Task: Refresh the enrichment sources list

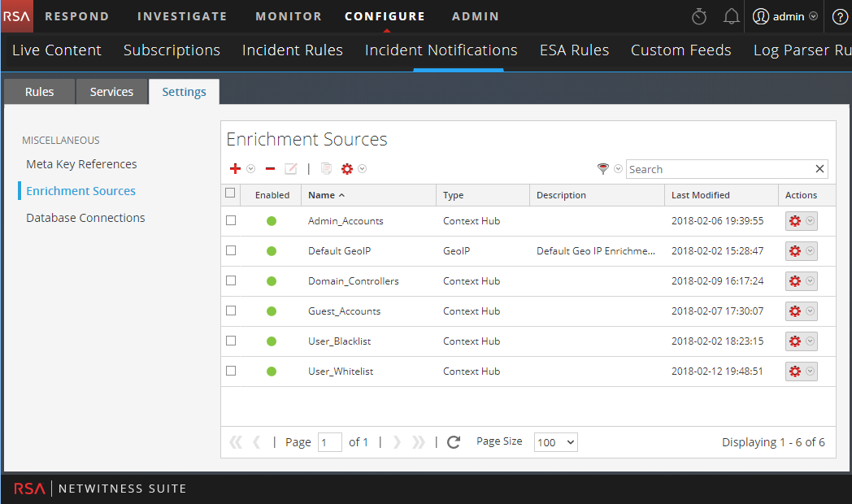Action: click(x=454, y=442)
